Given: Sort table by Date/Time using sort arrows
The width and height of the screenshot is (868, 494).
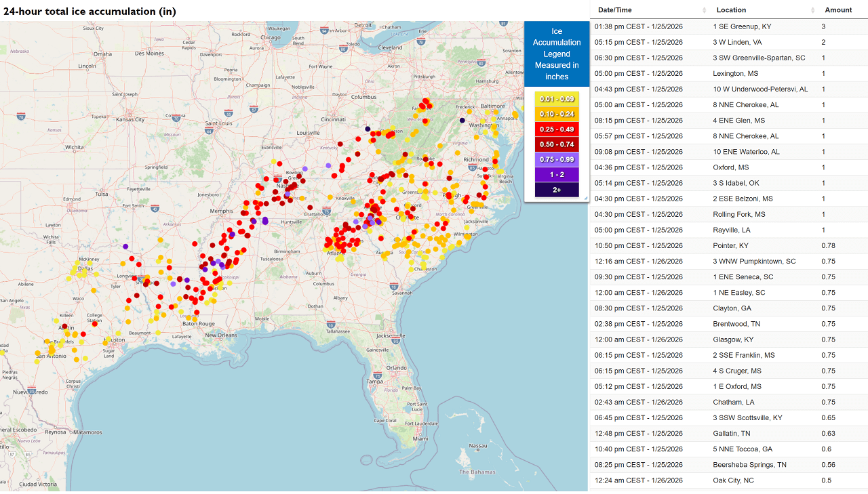Looking at the screenshot, I should 704,10.
